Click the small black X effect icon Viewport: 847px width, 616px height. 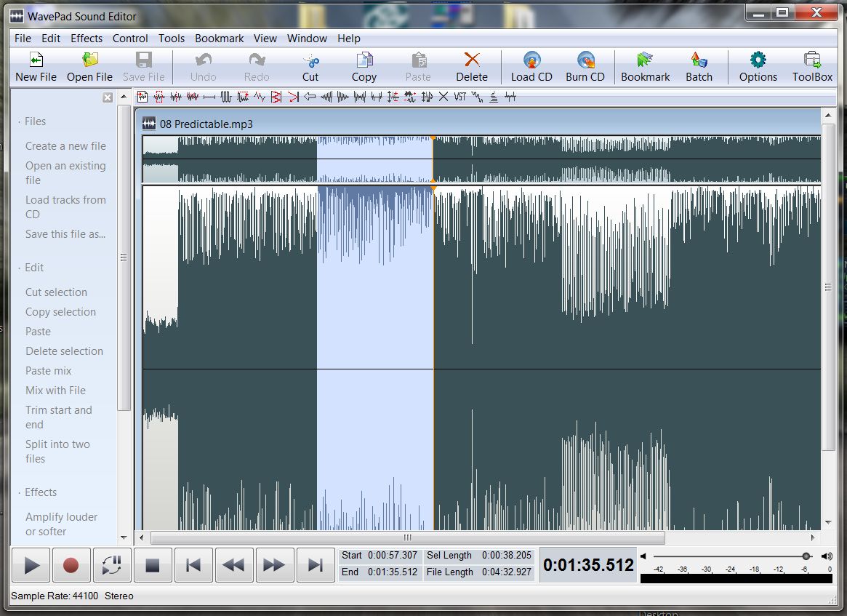[443, 97]
